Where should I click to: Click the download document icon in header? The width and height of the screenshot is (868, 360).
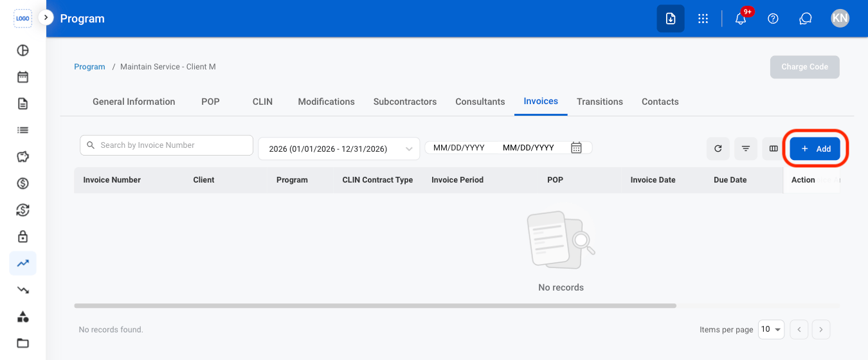coord(671,19)
